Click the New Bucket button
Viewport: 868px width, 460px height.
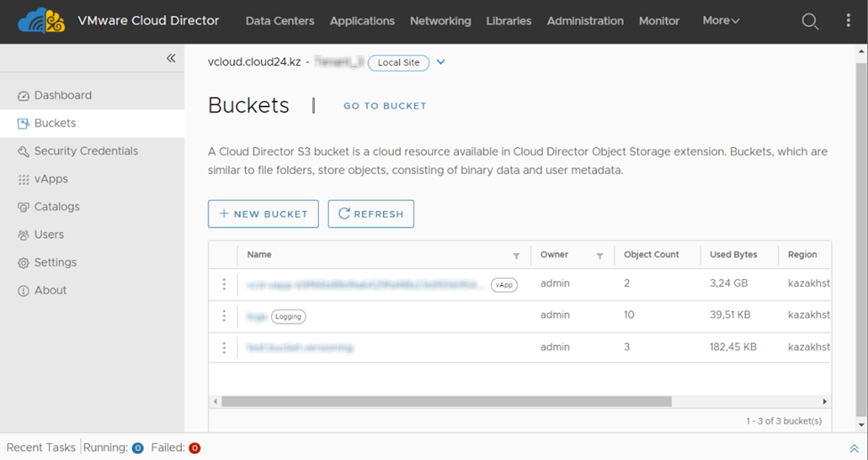(263, 214)
